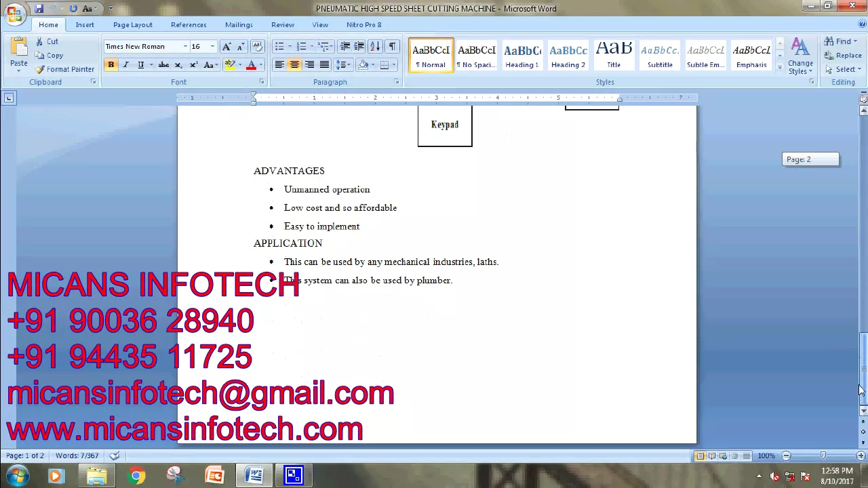The image size is (868, 488).
Task: Switch to Web Layout view
Action: point(723,456)
